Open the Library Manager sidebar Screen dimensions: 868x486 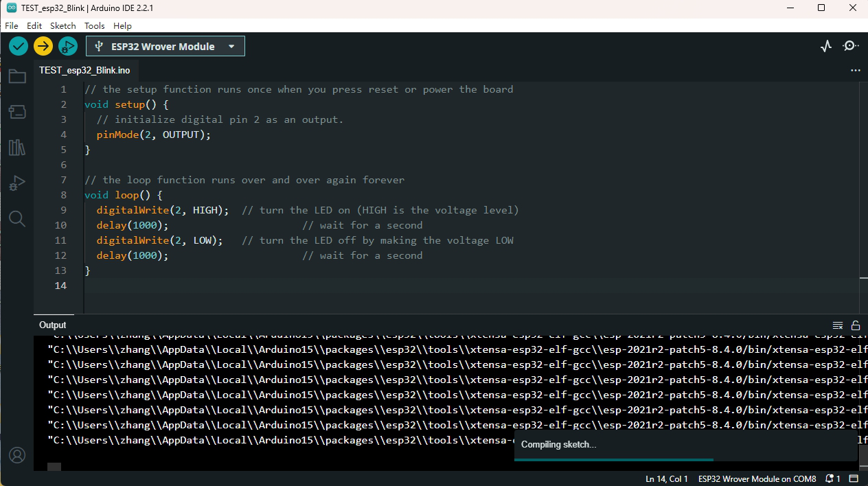pos(17,148)
